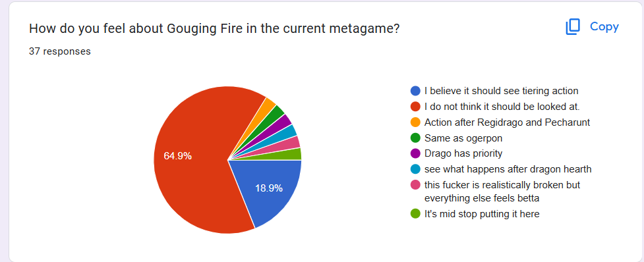The width and height of the screenshot is (644, 262).
Task: Click the large red 64.9% pie slice
Action: click(x=193, y=156)
